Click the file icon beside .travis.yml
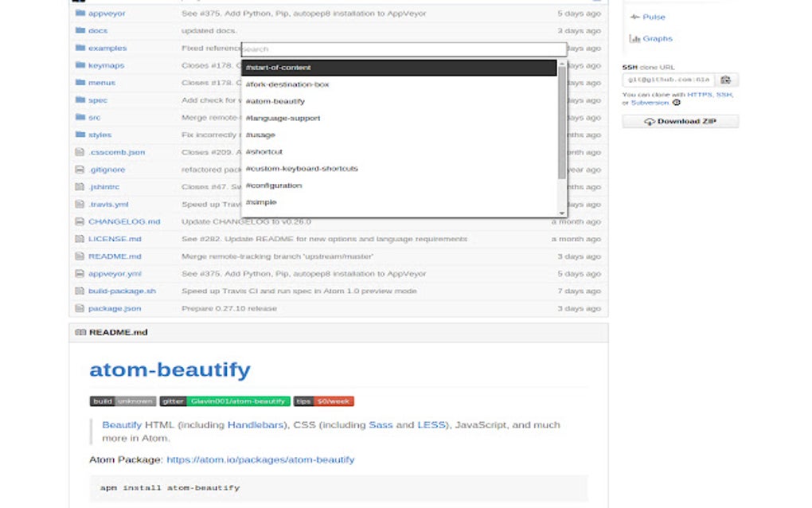The image size is (812, 508). (x=80, y=204)
